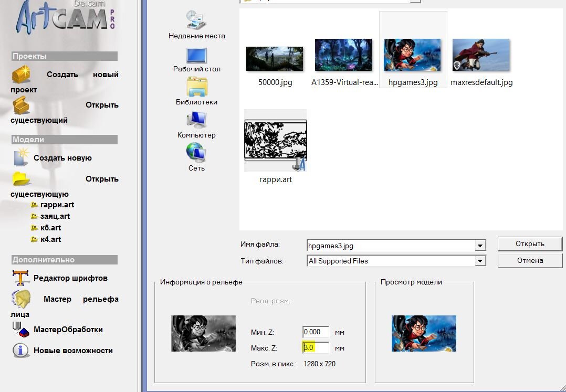Open Network (Сеть) location
This screenshot has height=392, width=566.
196,157
